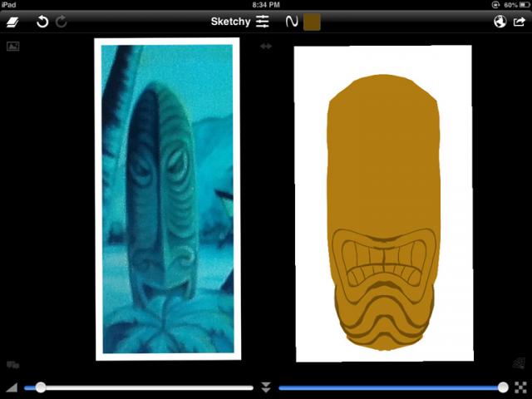Expand the double-chevron panel at bottom
Image resolution: width=532 pixels, height=399 pixels.
pos(266,387)
